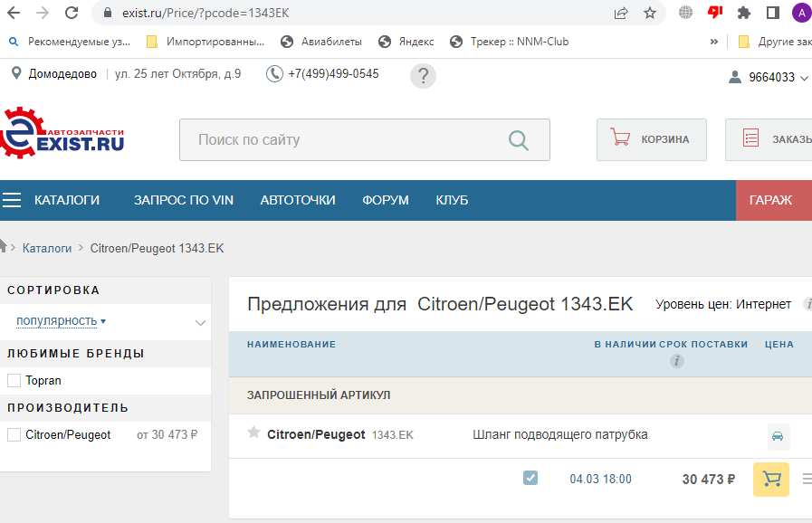This screenshot has width=812, height=523.
Task: Add Citroen/Peugeot 1343.EK to favorites star
Action: (253, 432)
